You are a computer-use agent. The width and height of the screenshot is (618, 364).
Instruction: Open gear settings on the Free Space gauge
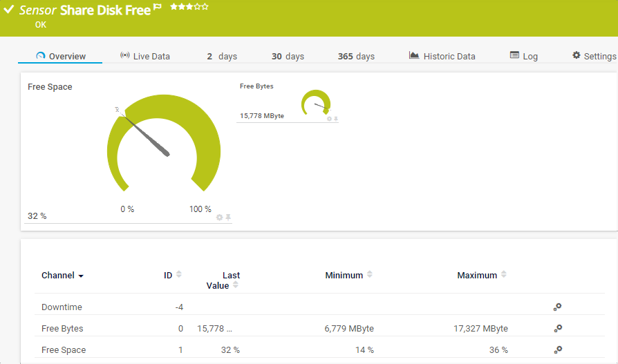tap(220, 217)
